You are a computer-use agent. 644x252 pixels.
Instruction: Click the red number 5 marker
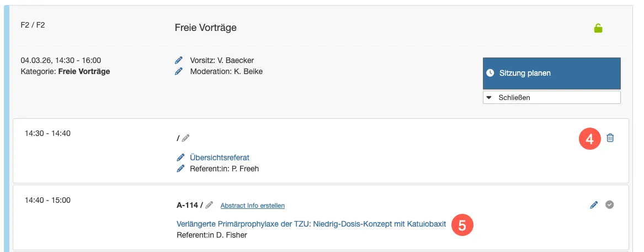click(462, 225)
